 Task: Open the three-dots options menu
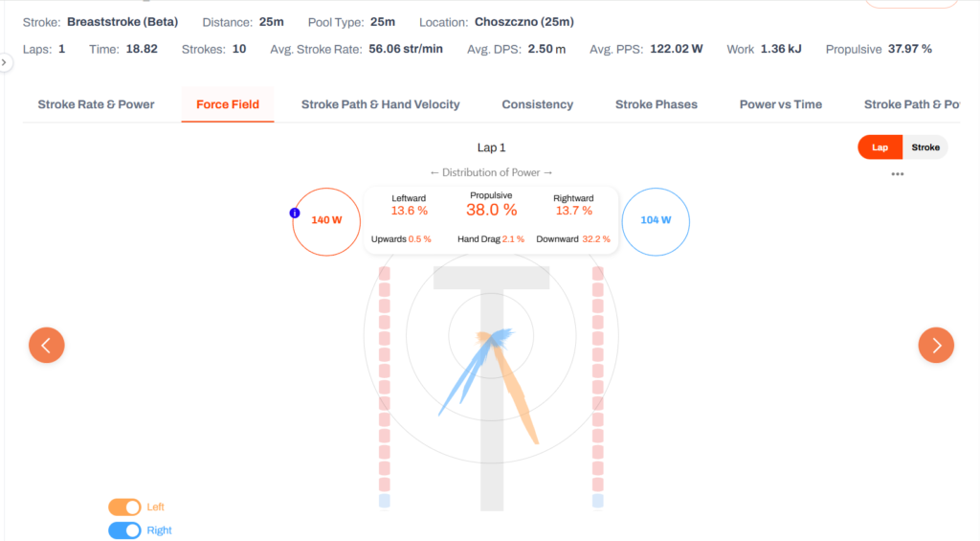click(x=898, y=174)
